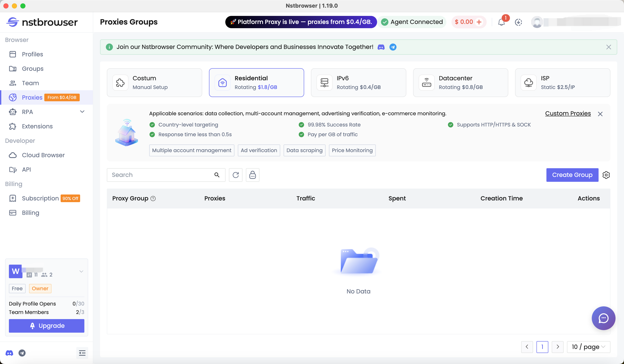Dismiss the community banner
This screenshot has width=624, height=364.
coord(608,47)
